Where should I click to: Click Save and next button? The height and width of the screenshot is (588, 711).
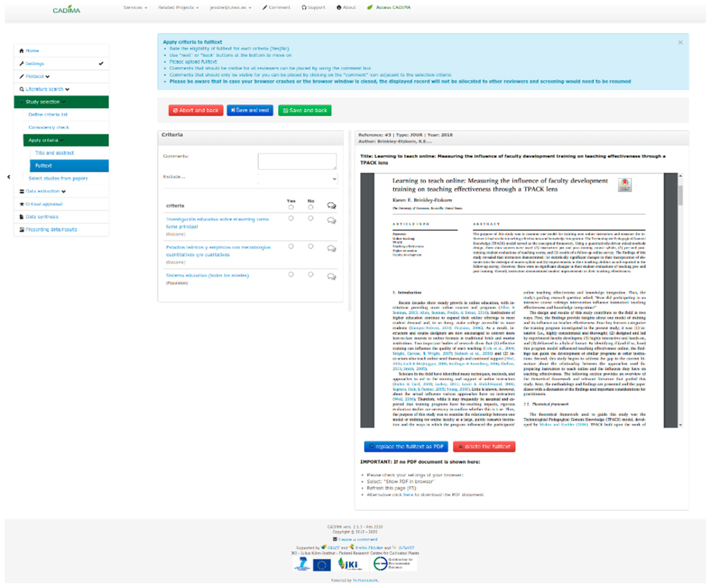pyautogui.click(x=250, y=110)
